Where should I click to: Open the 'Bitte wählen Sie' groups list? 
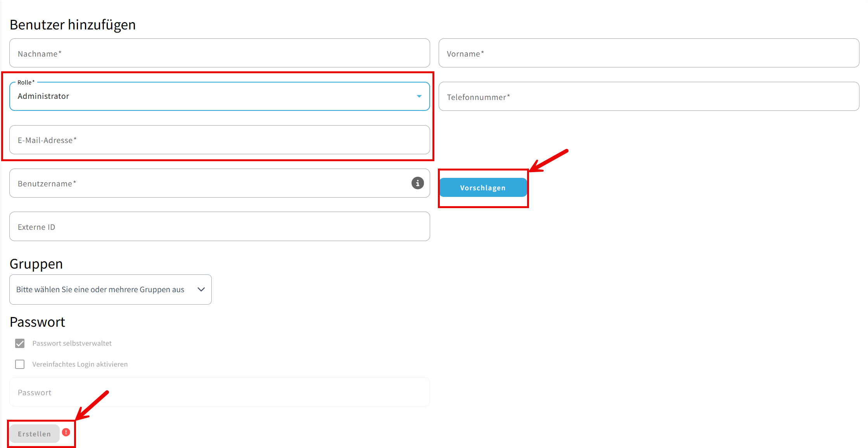(100, 289)
